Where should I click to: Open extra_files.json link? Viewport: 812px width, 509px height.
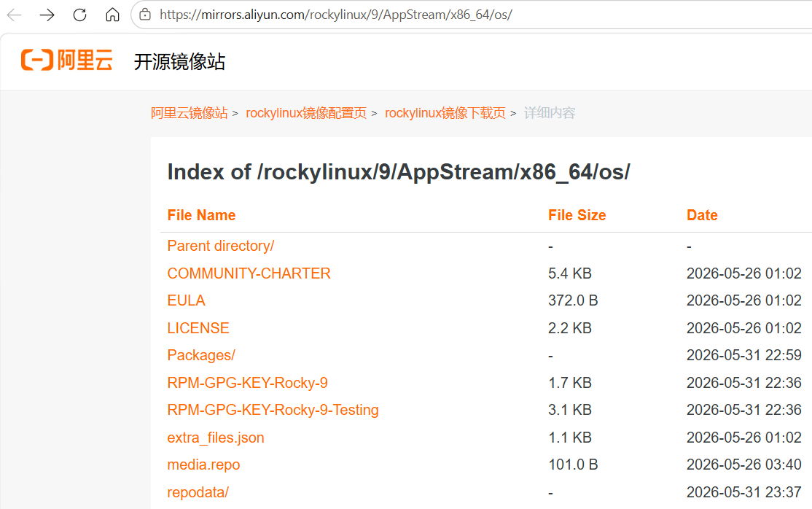point(216,438)
